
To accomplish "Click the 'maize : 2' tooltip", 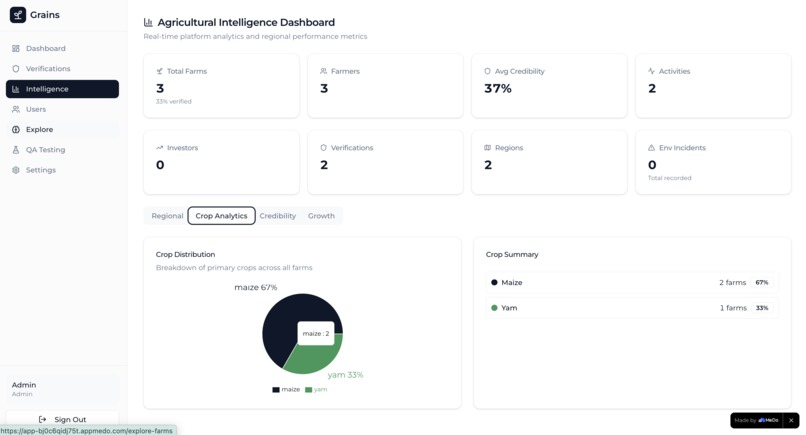I will pyautogui.click(x=316, y=333).
